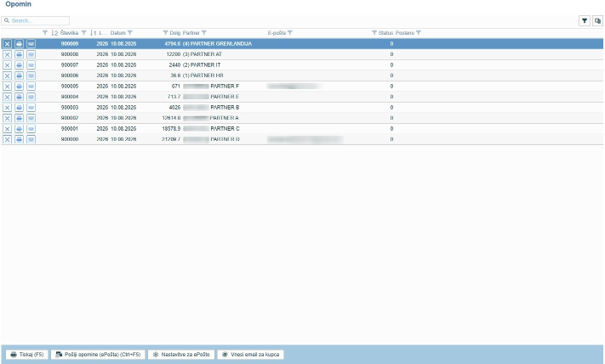This screenshot has width=605, height=364.
Task: Open the Datum column filter funnel
Action: pos(130,33)
